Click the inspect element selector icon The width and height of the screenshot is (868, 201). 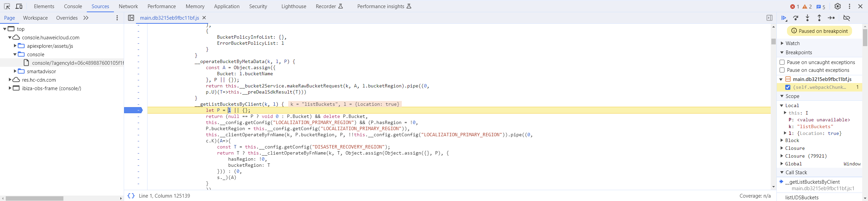click(x=7, y=6)
